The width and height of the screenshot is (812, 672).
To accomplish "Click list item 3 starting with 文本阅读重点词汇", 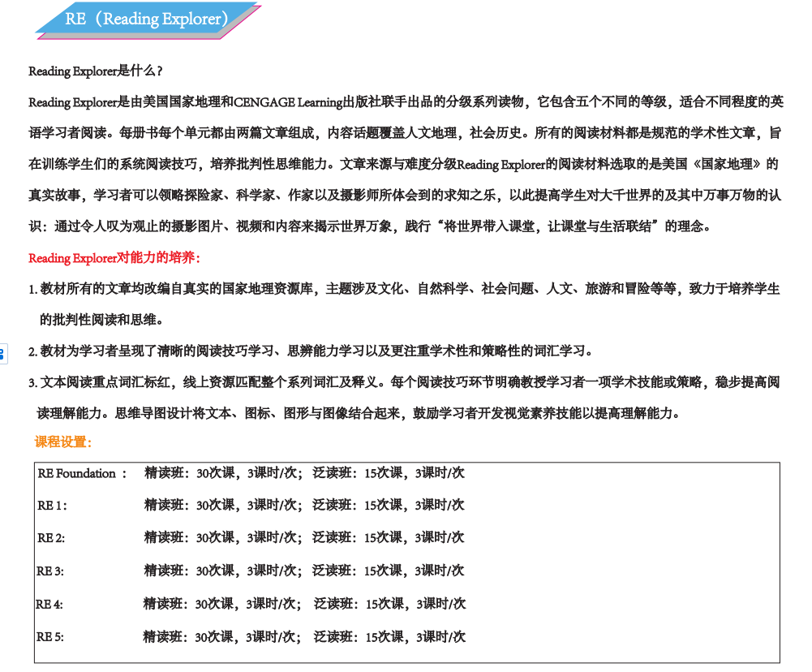I will 406,382.
